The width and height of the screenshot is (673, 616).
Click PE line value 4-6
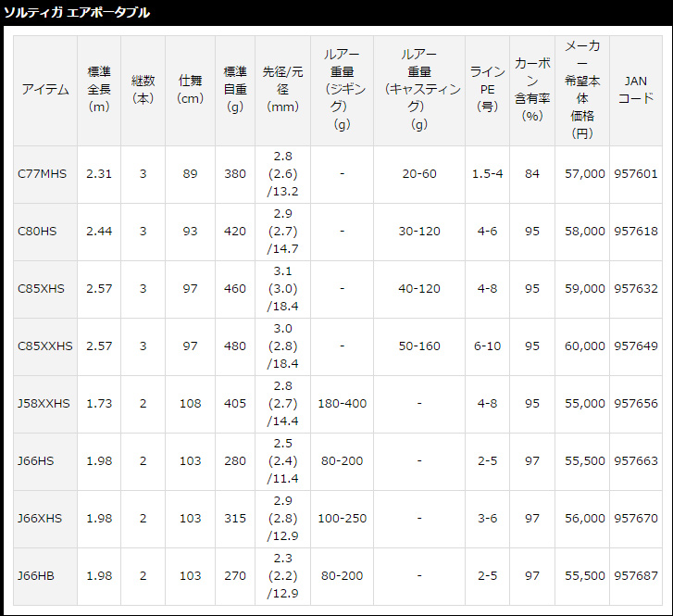point(487,231)
